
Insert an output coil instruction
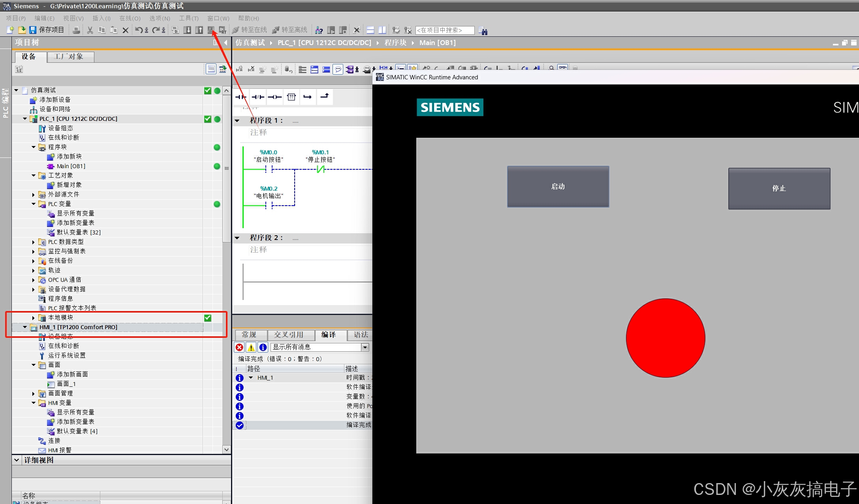tap(274, 97)
